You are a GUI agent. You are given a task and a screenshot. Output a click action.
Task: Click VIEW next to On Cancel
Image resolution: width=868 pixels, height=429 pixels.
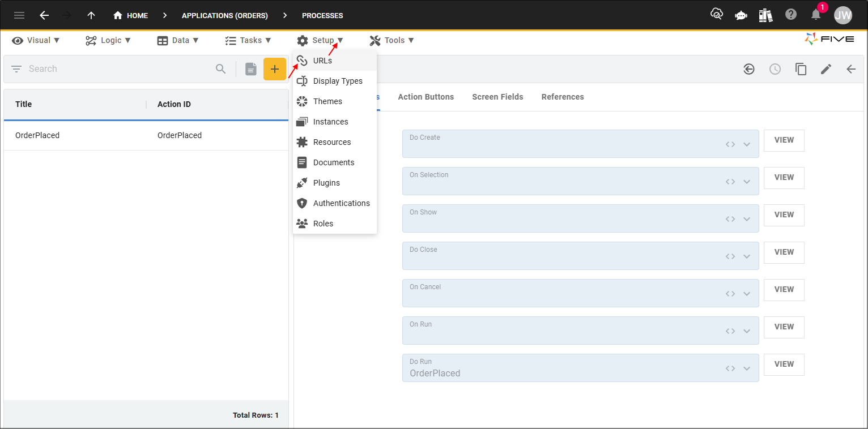[784, 290]
